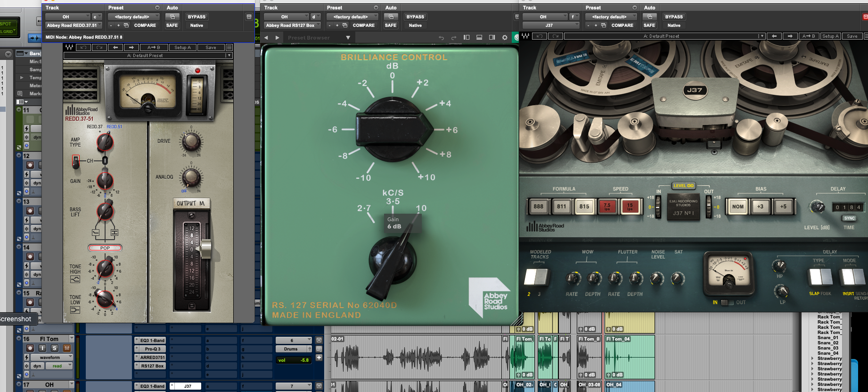Open EQ3 1-Band insert on Fl Tom

152,340
